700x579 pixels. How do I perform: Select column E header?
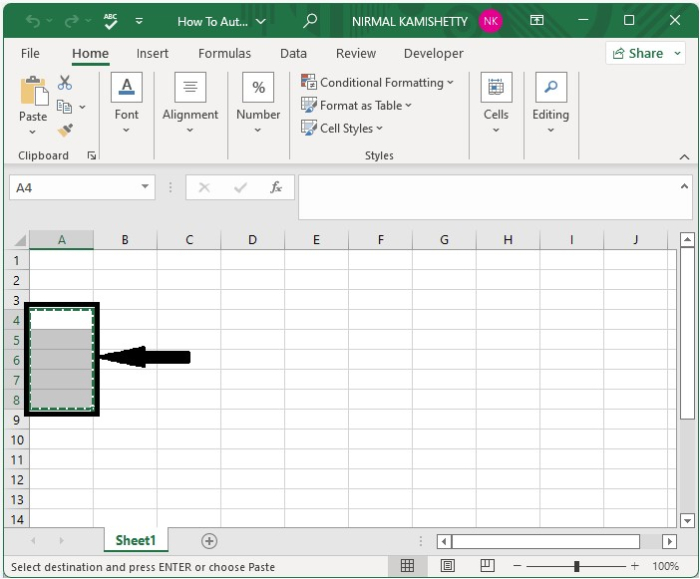coord(316,240)
